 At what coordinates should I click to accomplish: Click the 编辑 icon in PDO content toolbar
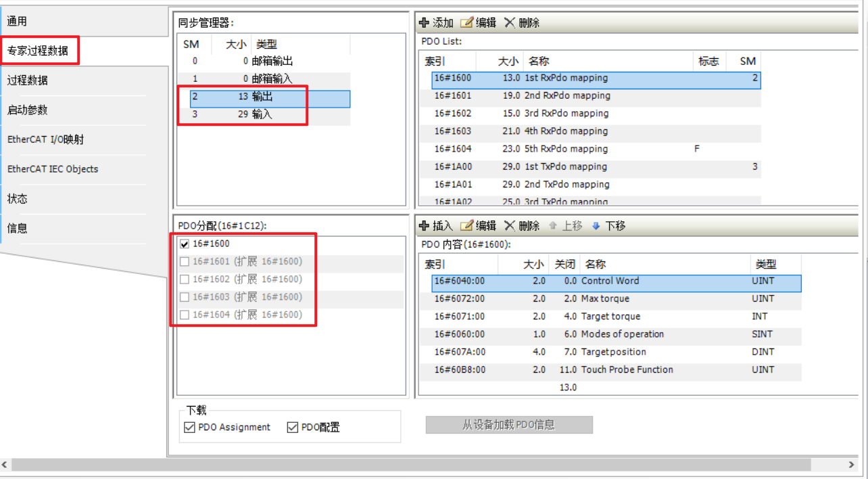click(x=466, y=226)
